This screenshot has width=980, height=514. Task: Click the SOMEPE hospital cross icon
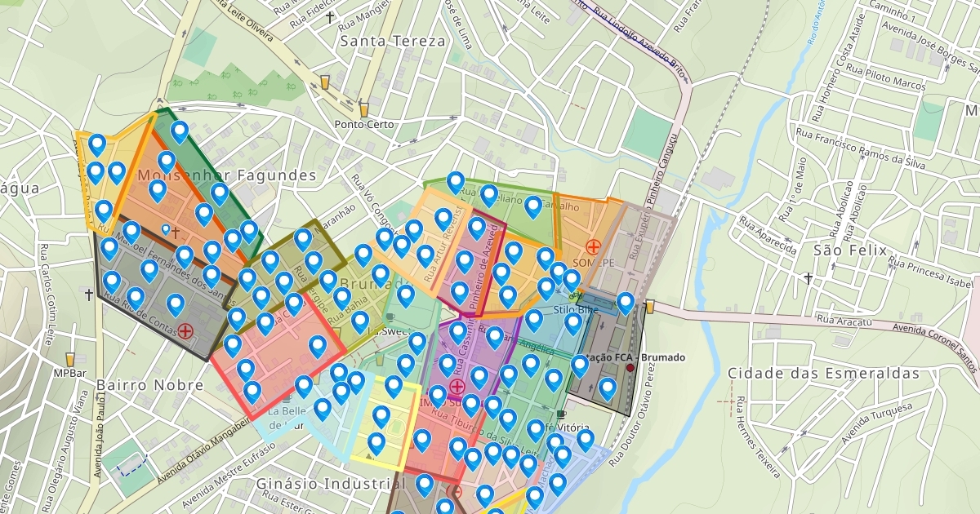[x=593, y=246]
